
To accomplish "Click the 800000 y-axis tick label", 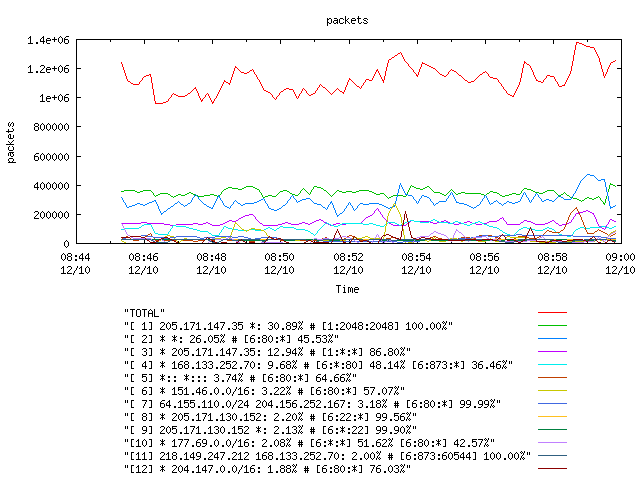I will (51, 127).
